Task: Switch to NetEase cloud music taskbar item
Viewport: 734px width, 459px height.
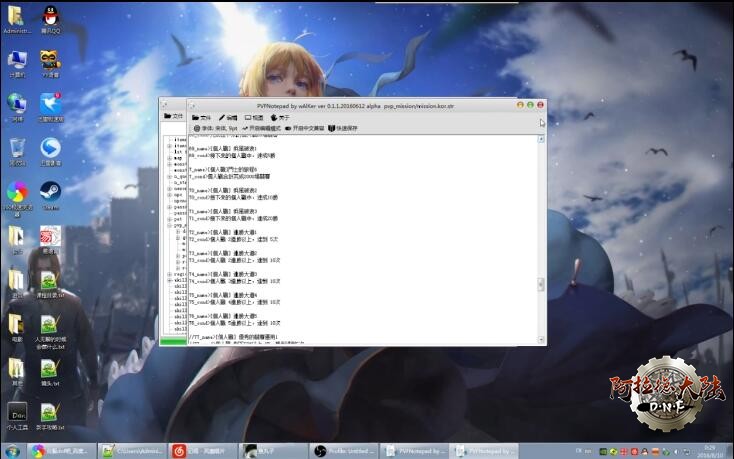Action: tap(203, 451)
